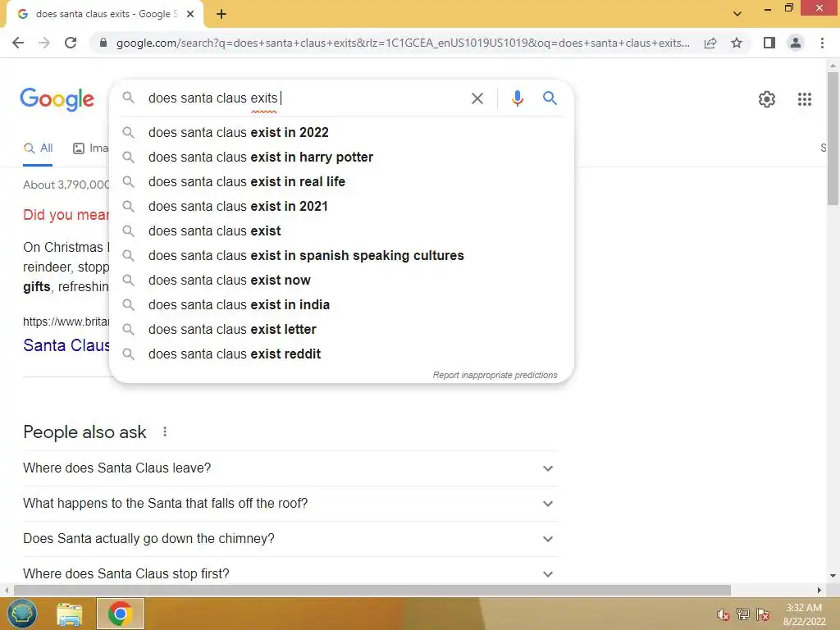840x630 pixels.
Task: Close the 'does santa claus exits' tab
Action: (x=190, y=14)
